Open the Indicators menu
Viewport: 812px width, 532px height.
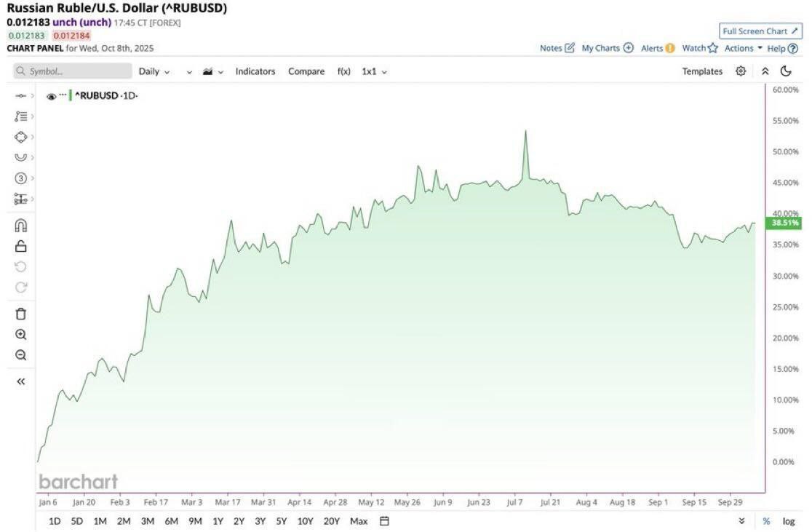click(x=255, y=71)
